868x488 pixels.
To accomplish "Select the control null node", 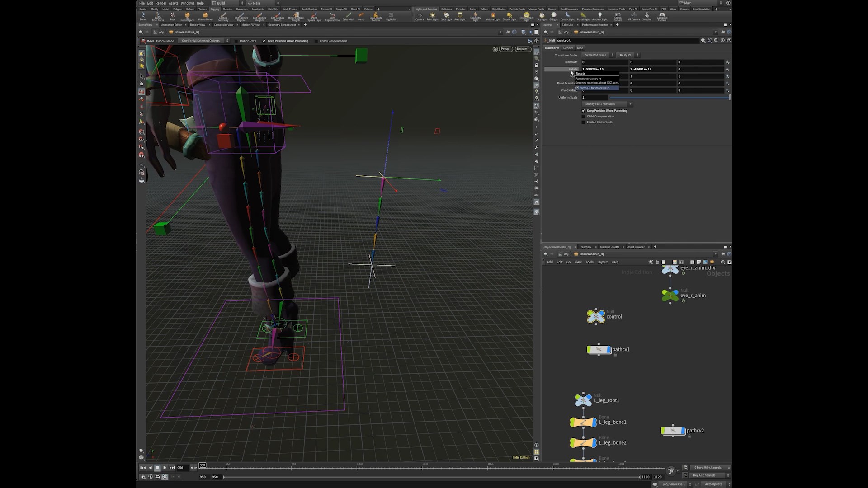I will pyautogui.click(x=596, y=316).
